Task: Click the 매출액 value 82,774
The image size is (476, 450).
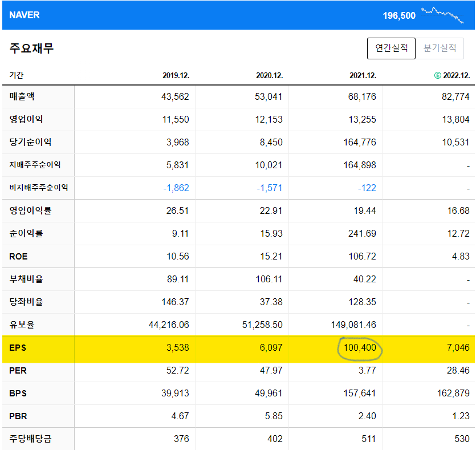Action: (x=455, y=96)
